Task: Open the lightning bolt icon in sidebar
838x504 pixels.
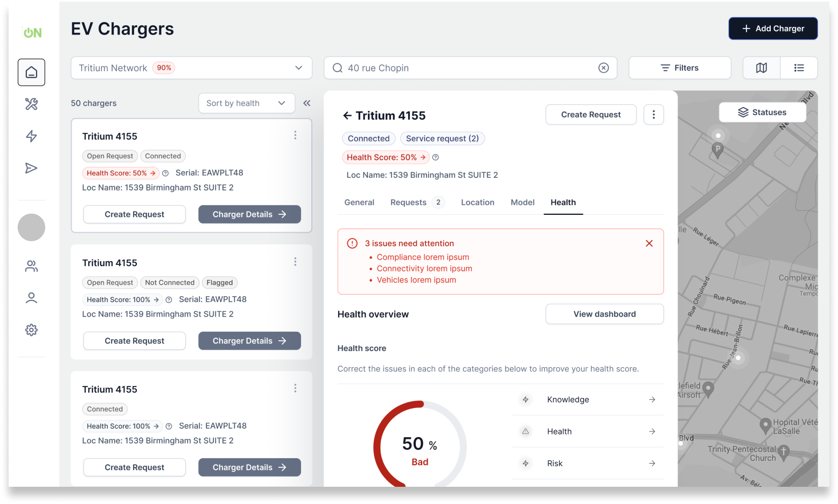Action: pos(31,136)
